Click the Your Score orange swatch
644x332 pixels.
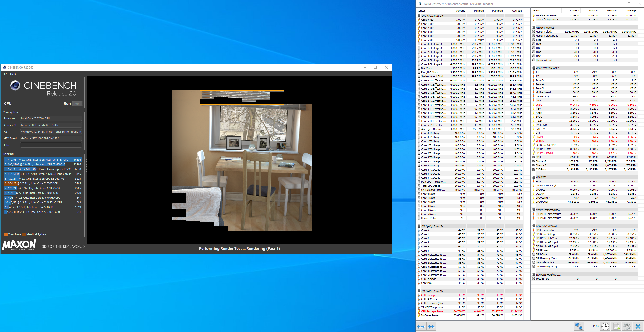[x=6, y=234]
